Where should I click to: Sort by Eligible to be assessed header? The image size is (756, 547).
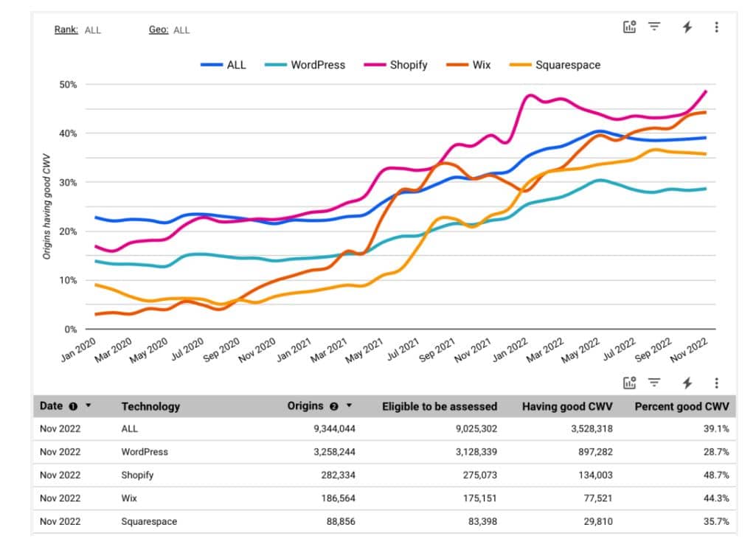(440, 406)
